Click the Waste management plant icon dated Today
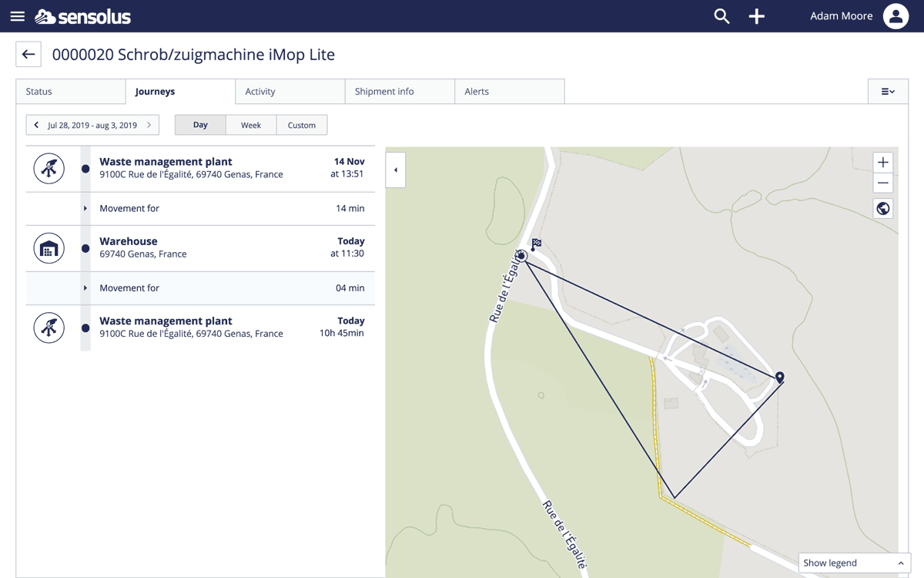The image size is (924, 578). [x=49, y=328]
